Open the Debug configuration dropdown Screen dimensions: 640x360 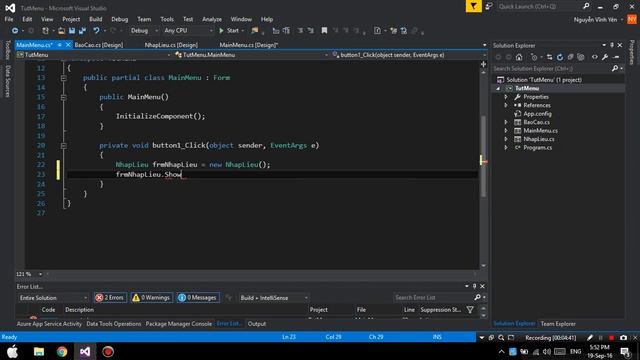coord(144,31)
